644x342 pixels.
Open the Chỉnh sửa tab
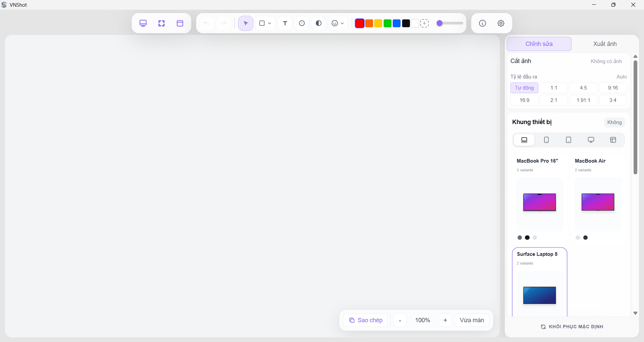tap(539, 44)
